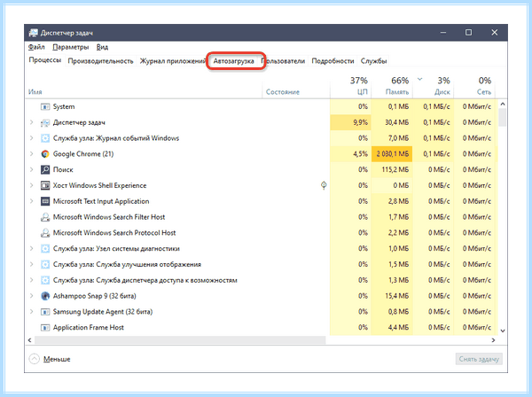Click the horizontal scrollbar right arrow
The width and height of the screenshot is (532, 397).
click(x=493, y=340)
